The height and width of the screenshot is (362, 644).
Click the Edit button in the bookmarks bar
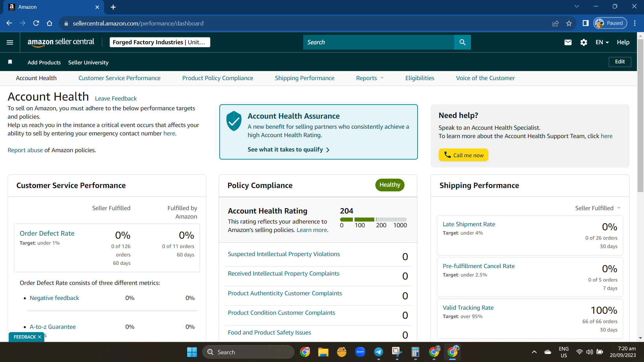click(x=620, y=62)
